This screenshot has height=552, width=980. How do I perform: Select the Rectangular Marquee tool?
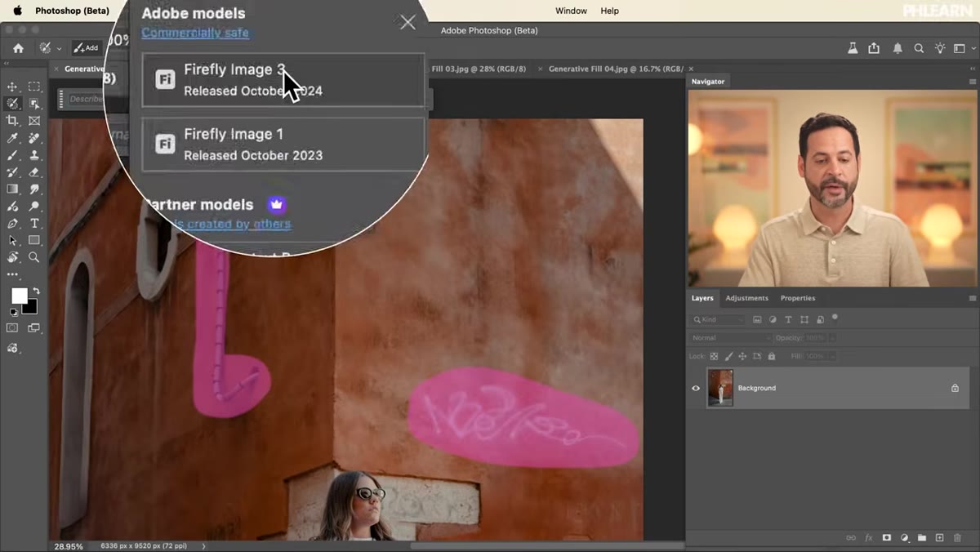(x=34, y=87)
